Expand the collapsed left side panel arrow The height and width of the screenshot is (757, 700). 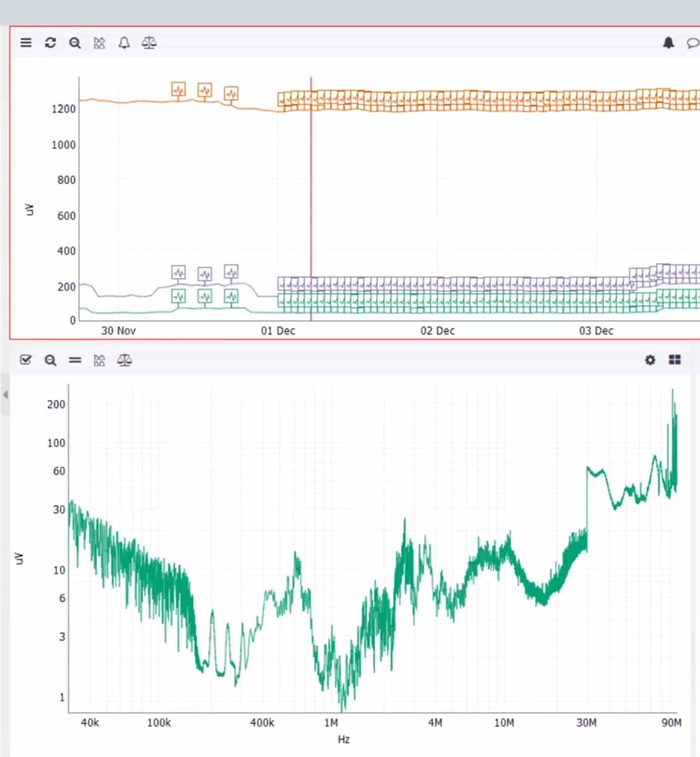[x=5, y=395]
